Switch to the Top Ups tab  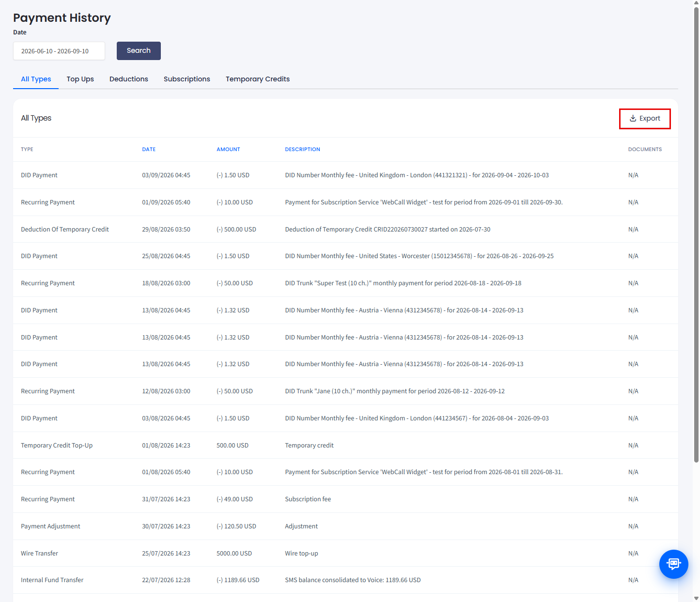[x=80, y=79]
